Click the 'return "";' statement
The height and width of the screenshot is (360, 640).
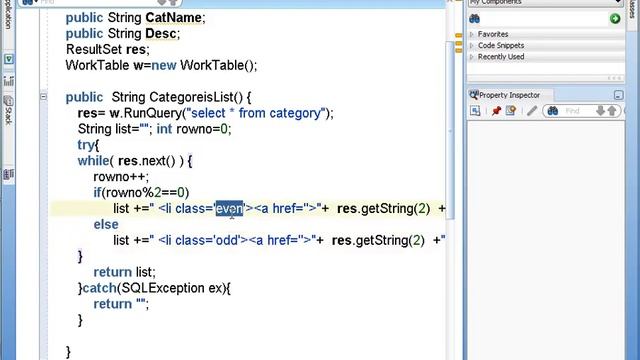(121, 304)
